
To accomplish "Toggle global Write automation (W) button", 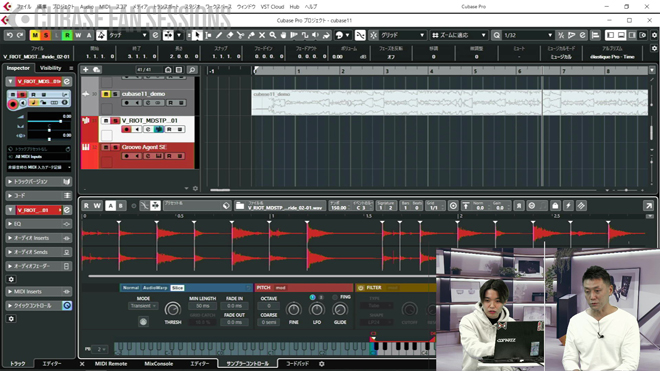I will [78, 35].
